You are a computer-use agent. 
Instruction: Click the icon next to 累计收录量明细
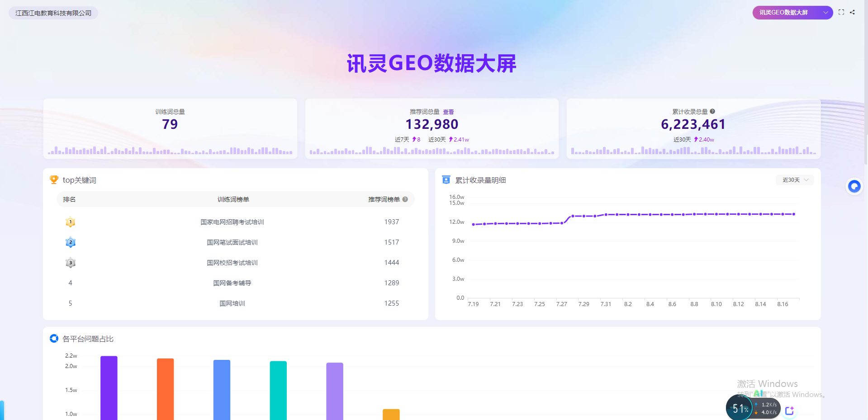coord(446,180)
